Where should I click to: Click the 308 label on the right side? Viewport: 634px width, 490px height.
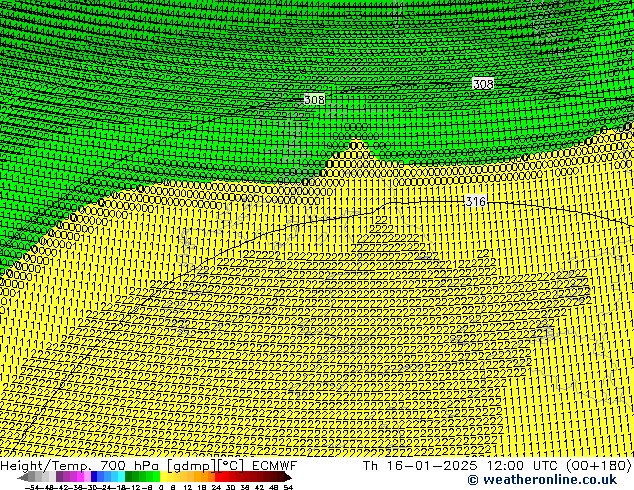483,84
